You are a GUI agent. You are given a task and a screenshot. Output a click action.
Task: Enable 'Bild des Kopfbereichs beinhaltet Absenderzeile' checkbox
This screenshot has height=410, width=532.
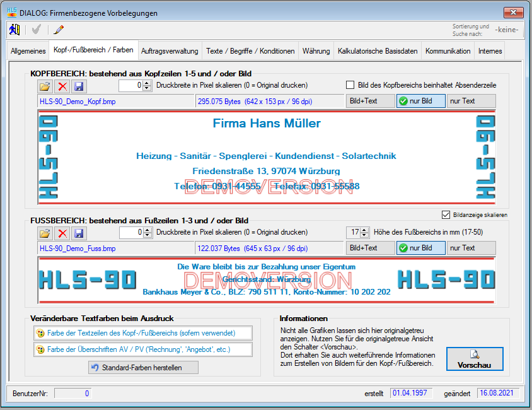350,85
